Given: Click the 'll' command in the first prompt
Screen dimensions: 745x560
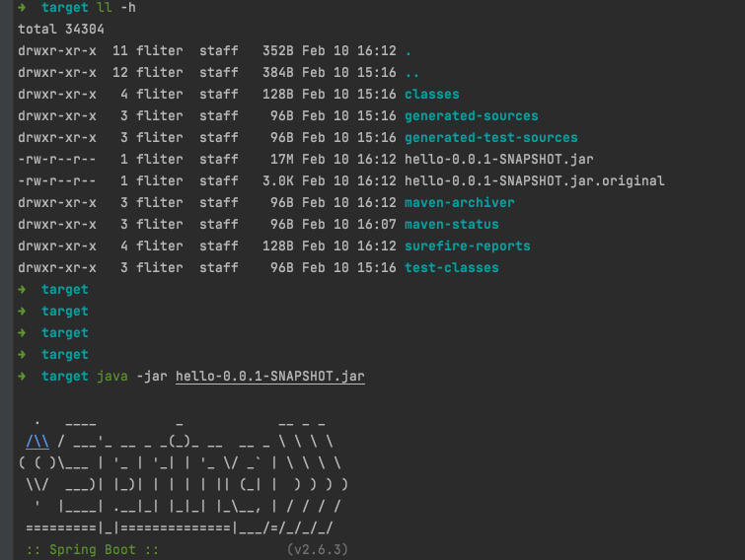Looking at the screenshot, I should [104, 8].
